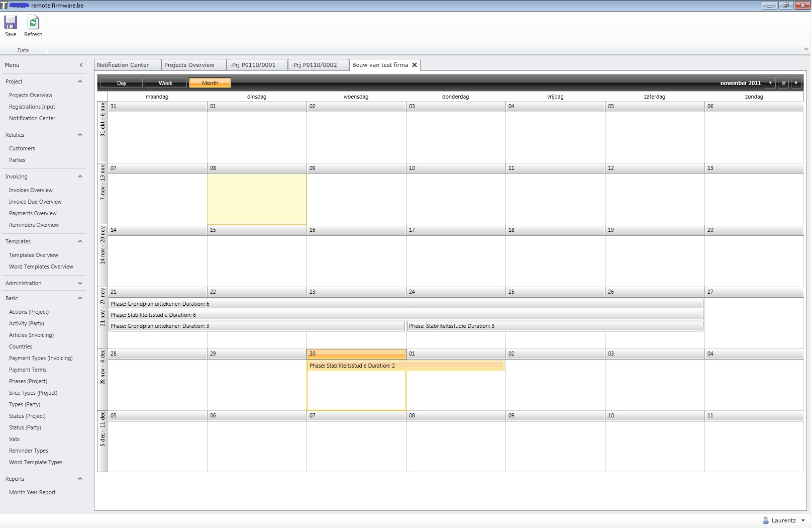This screenshot has width=812, height=528.
Task: Open the Vats item
Action: (14, 439)
